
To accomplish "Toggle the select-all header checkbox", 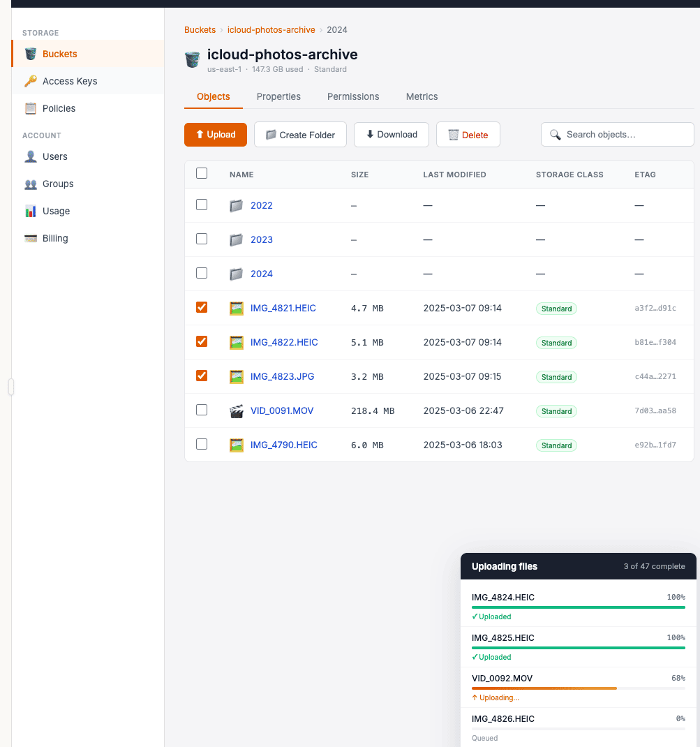I will 202,173.
